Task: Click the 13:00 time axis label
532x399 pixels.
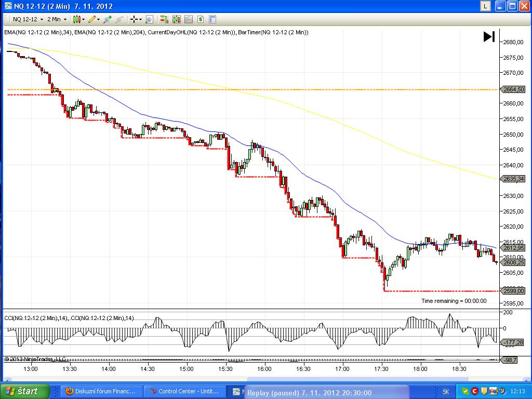Action: 31,369
